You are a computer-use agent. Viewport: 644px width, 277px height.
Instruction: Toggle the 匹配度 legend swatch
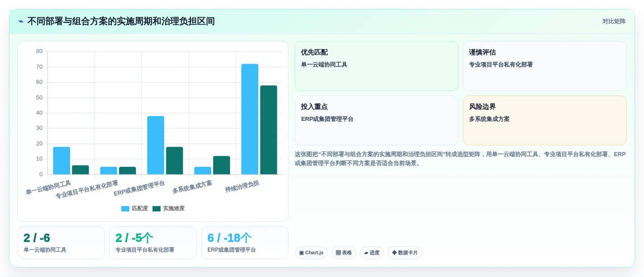click(x=125, y=209)
